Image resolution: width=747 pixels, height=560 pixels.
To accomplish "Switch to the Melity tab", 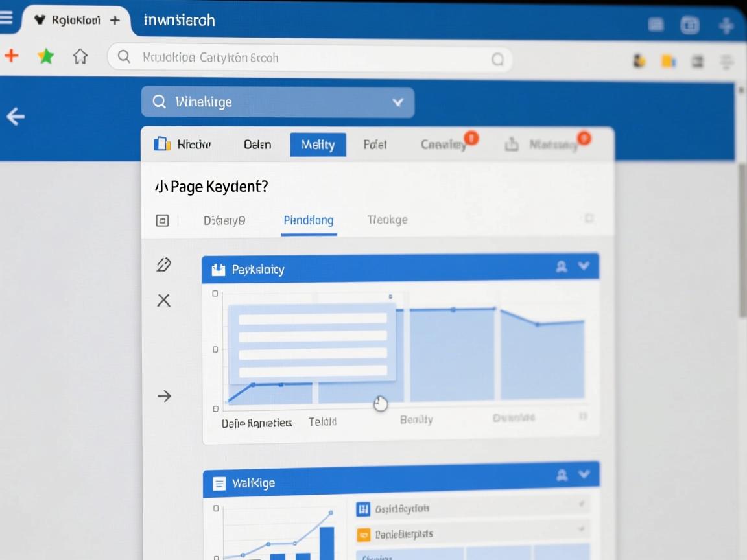I will pyautogui.click(x=318, y=145).
